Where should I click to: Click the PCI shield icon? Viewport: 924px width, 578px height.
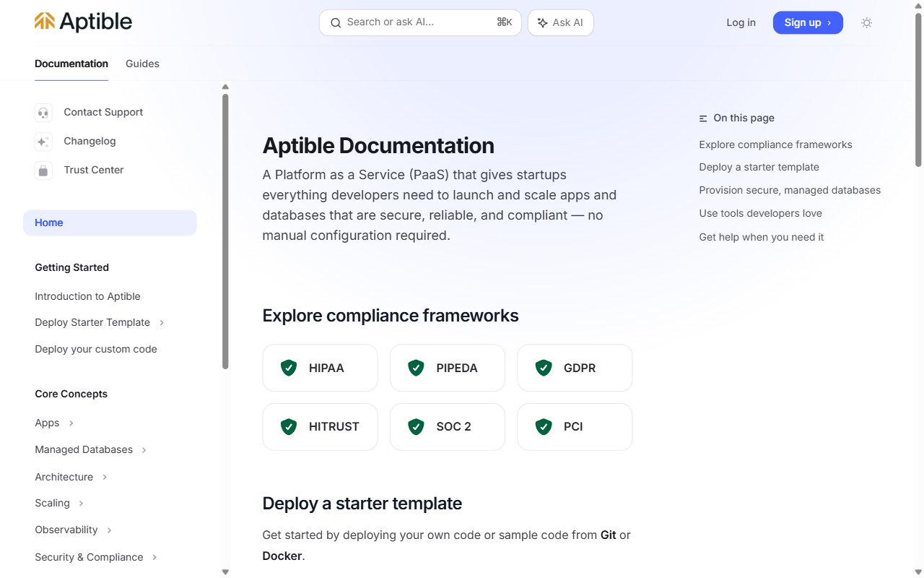point(544,426)
